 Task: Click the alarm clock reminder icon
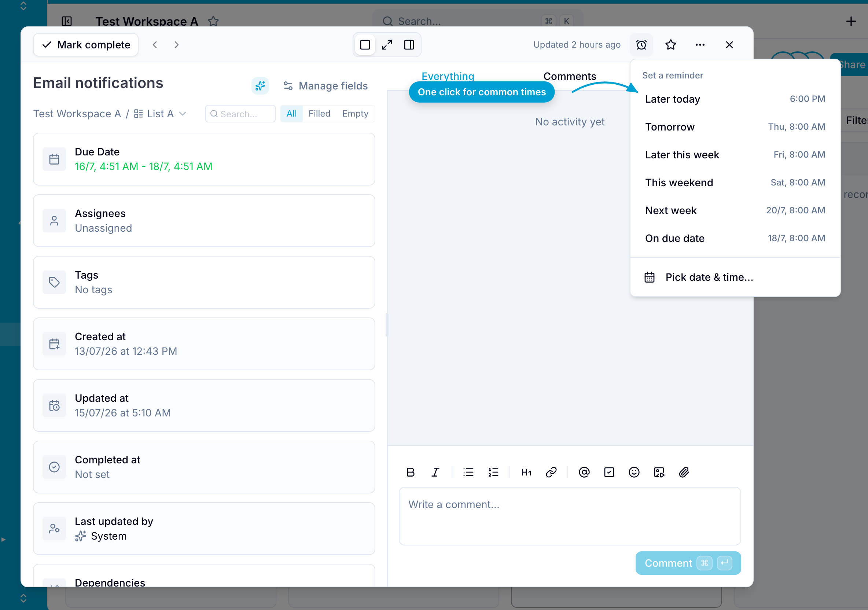tap(641, 45)
